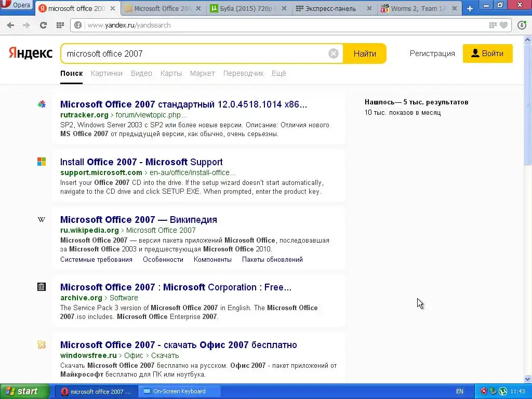Open the Маркет search section
This screenshot has width=532, height=399.
click(202, 73)
